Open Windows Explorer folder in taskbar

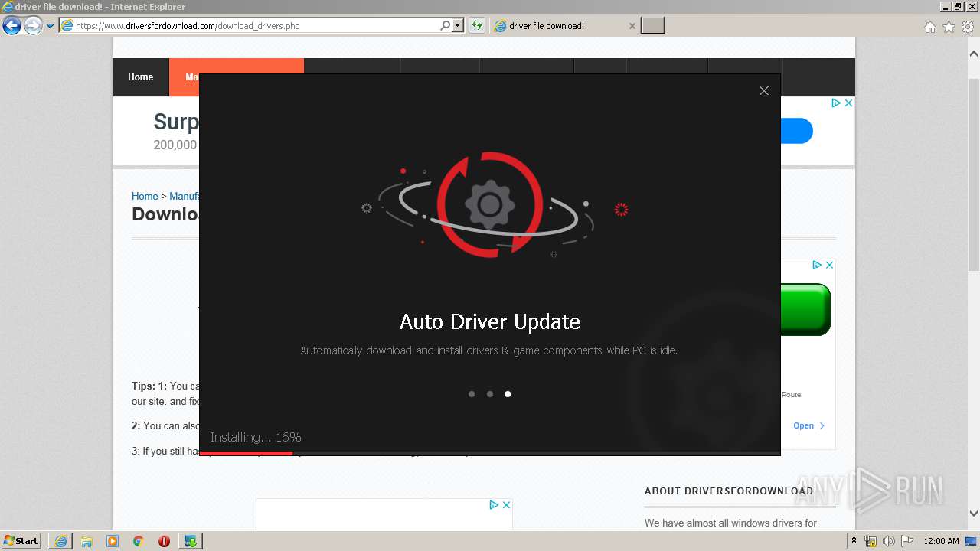tap(87, 541)
